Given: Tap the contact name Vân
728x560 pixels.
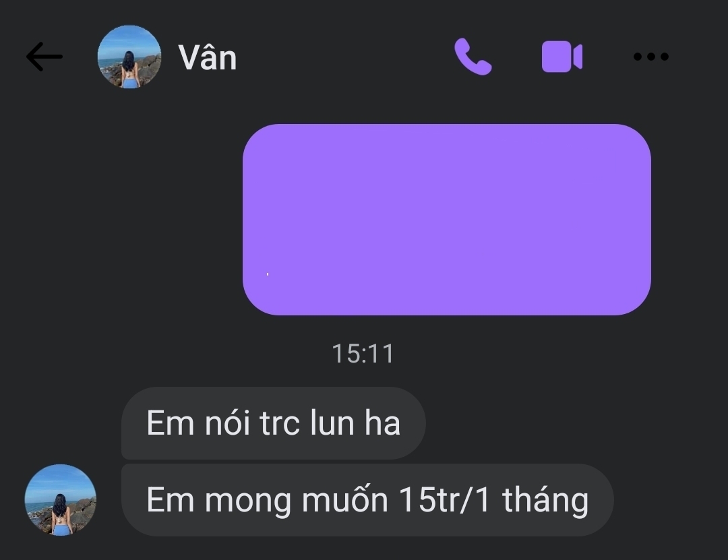Looking at the screenshot, I should click(x=208, y=57).
